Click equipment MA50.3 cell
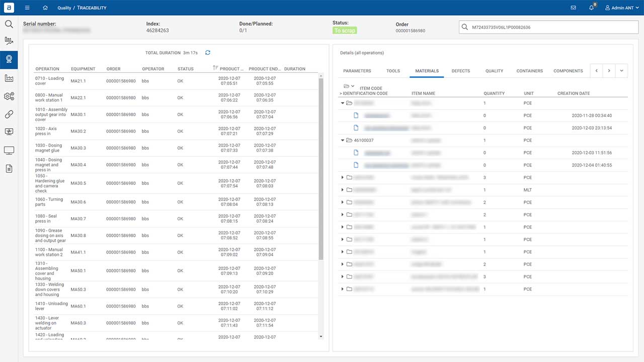Viewport: 644px width, 362px height. tap(78, 290)
